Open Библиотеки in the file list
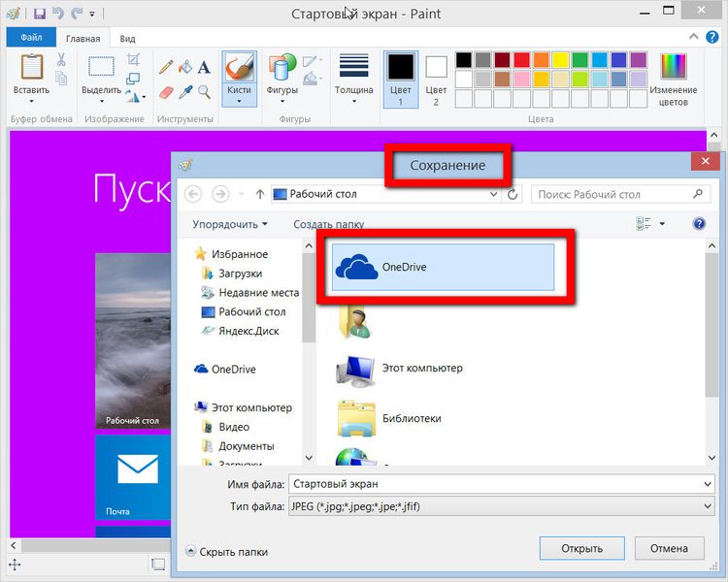 [388, 418]
